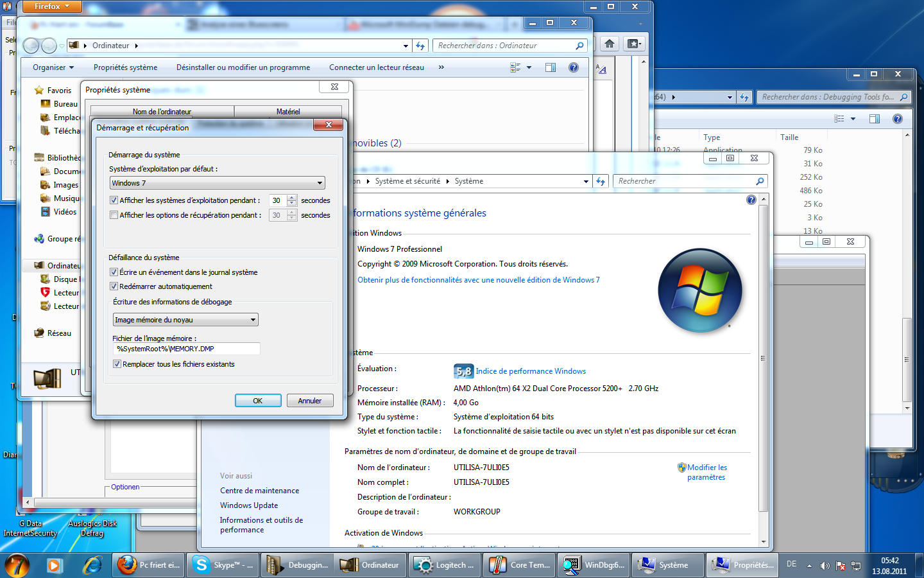924x578 pixels.
Task: Click refresh icon next to Ordinateur address bar
Action: tap(420, 46)
